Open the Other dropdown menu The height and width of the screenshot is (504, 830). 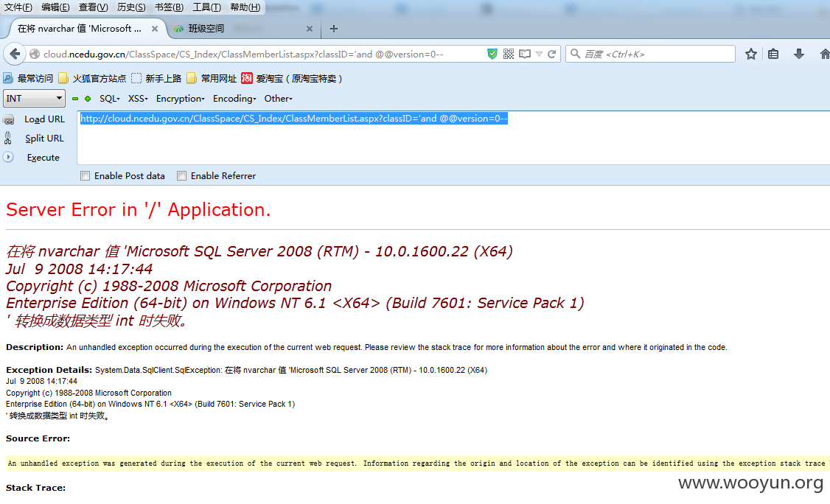point(278,99)
